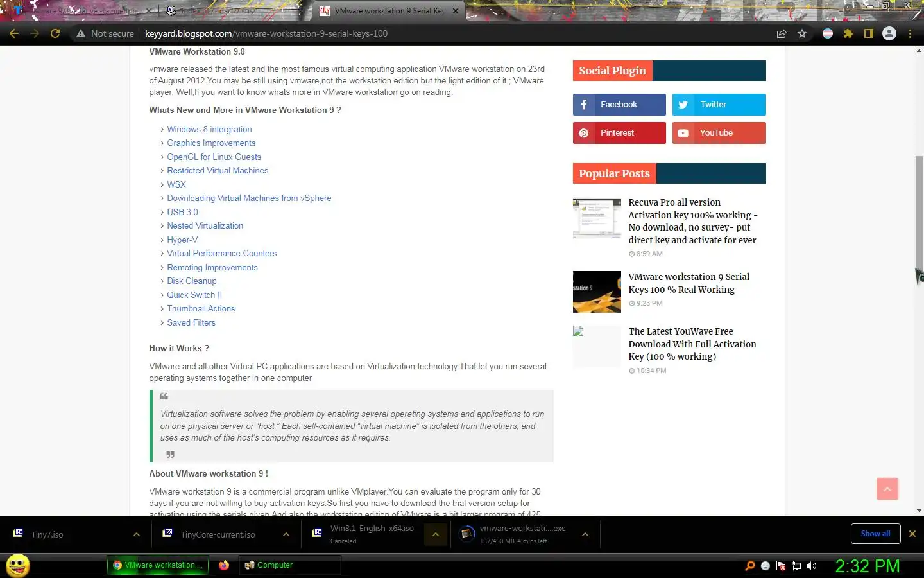
Task: Click the Recuva Pro post thumbnail
Action: 597,218
